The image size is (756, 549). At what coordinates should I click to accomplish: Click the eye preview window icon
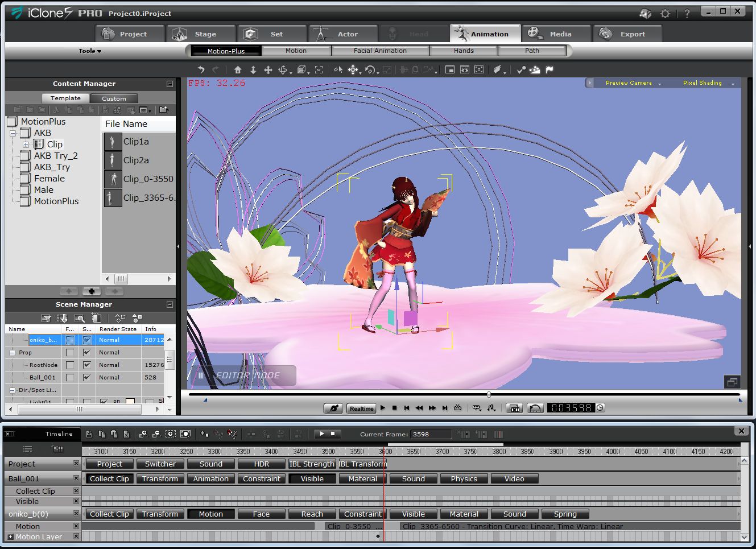coord(465,69)
